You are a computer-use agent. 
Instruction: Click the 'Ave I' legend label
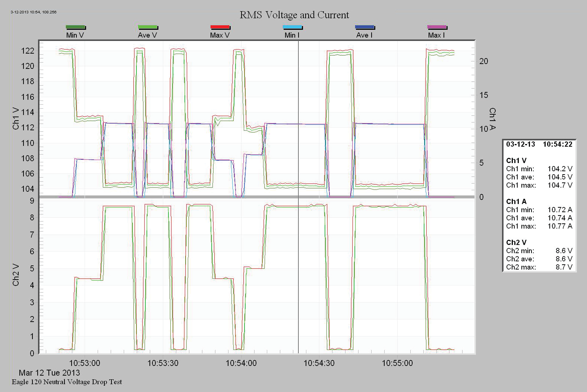(x=364, y=35)
